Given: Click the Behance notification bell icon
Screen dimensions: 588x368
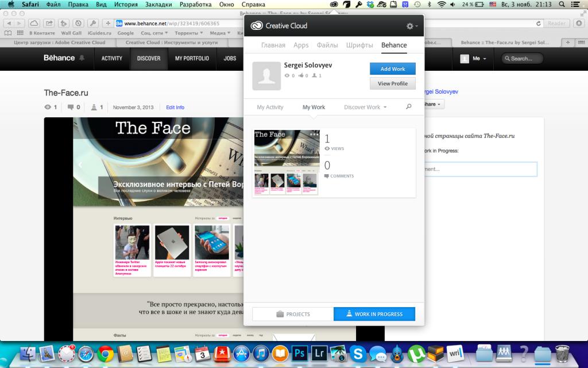Looking at the screenshot, I should [x=82, y=58].
